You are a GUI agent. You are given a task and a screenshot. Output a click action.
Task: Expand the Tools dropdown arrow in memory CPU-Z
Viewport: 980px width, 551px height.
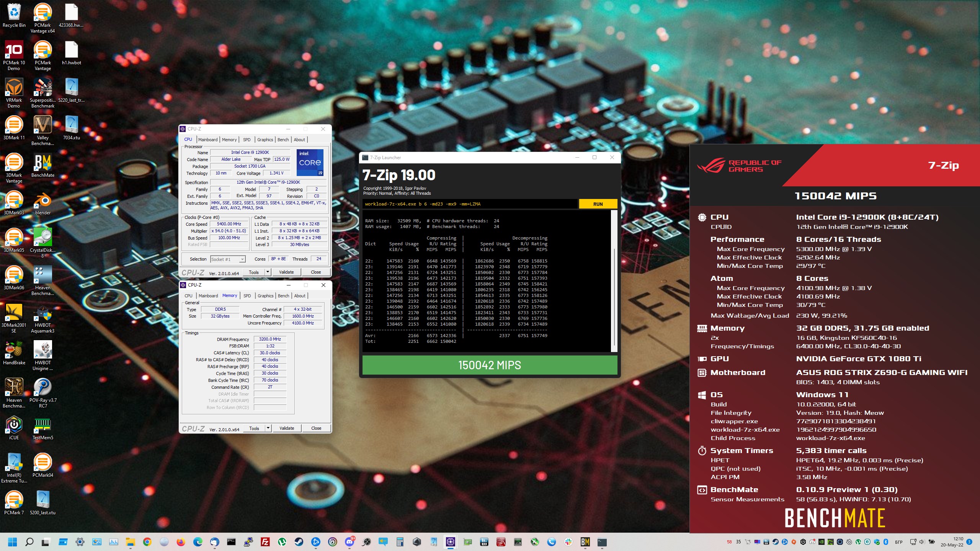[x=268, y=428]
